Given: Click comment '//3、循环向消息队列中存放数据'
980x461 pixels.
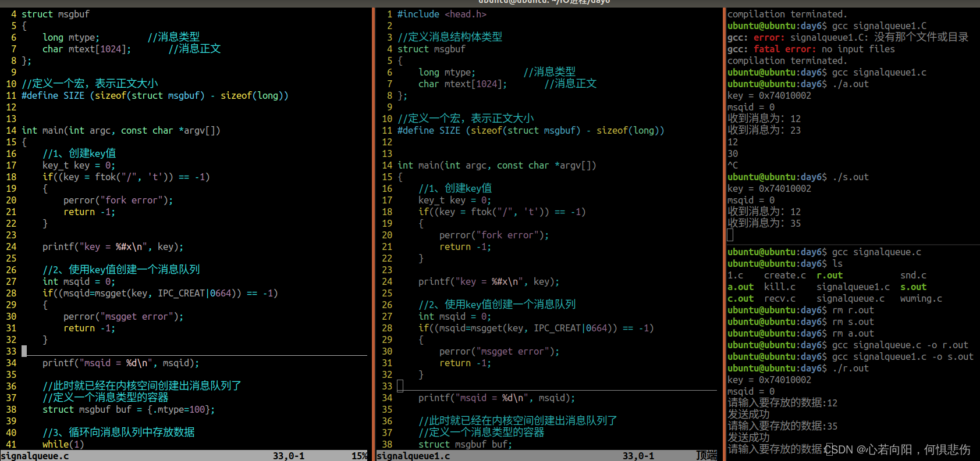Looking at the screenshot, I should (x=119, y=433).
